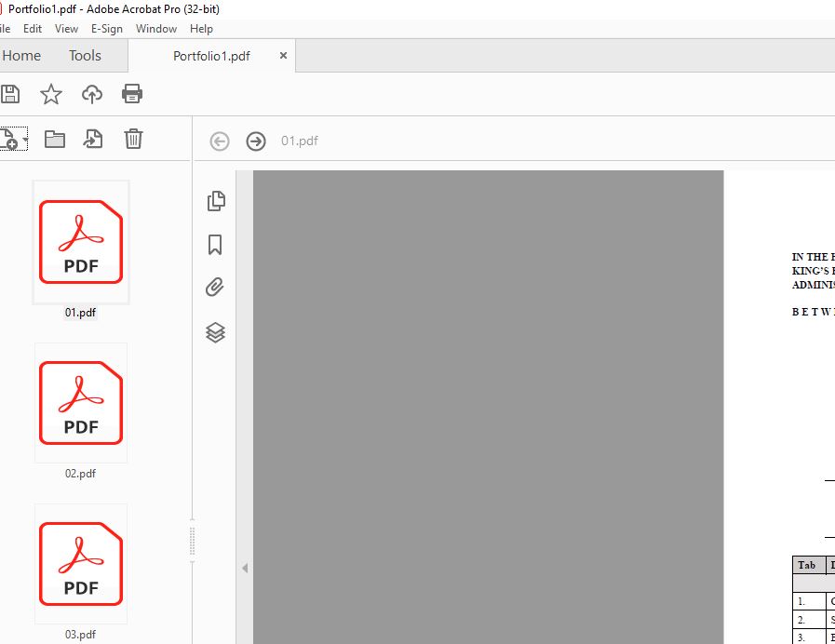Image resolution: width=835 pixels, height=644 pixels.
Task: Select the 02.pdf thumbnail
Action: click(80, 402)
